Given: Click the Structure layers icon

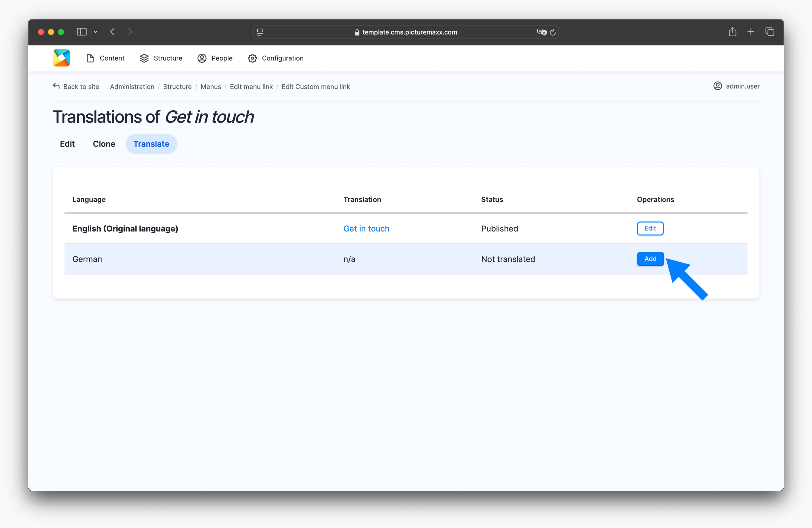Looking at the screenshot, I should tap(144, 58).
